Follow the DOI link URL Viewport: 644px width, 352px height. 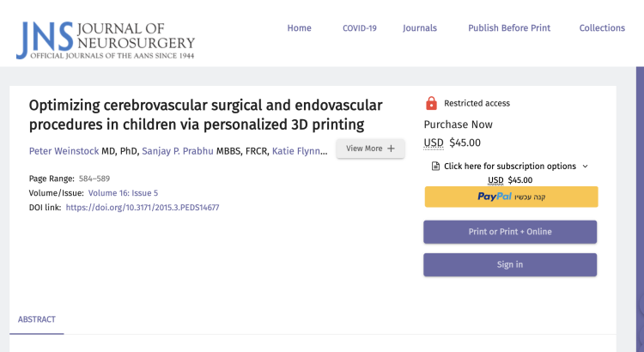coord(143,208)
